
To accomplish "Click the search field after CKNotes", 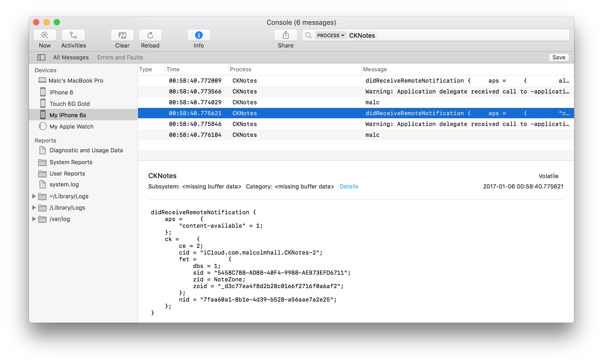I will pyautogui.click(x=465, y=35).
